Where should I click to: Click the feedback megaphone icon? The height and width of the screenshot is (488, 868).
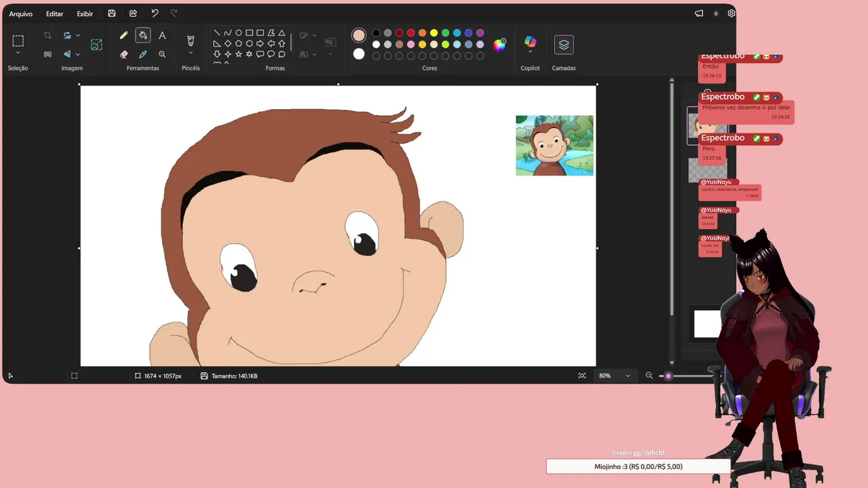click(699, 14)
